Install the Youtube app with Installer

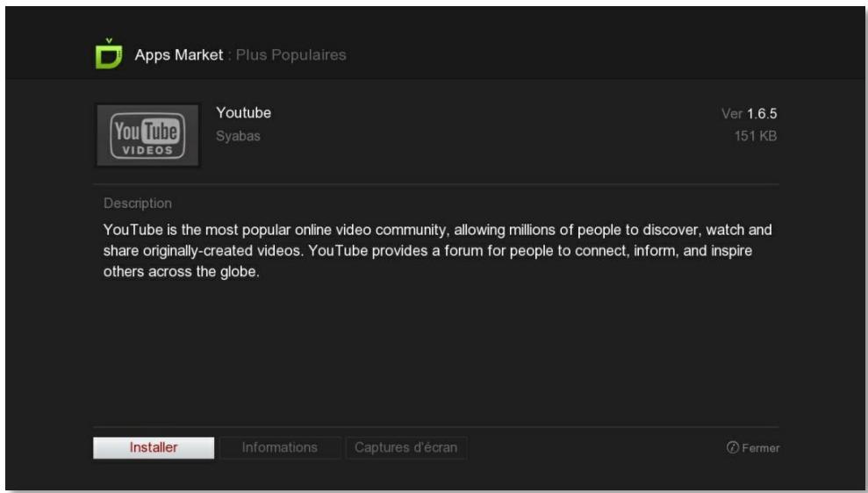pyautogui.click(x=154, y=447)
